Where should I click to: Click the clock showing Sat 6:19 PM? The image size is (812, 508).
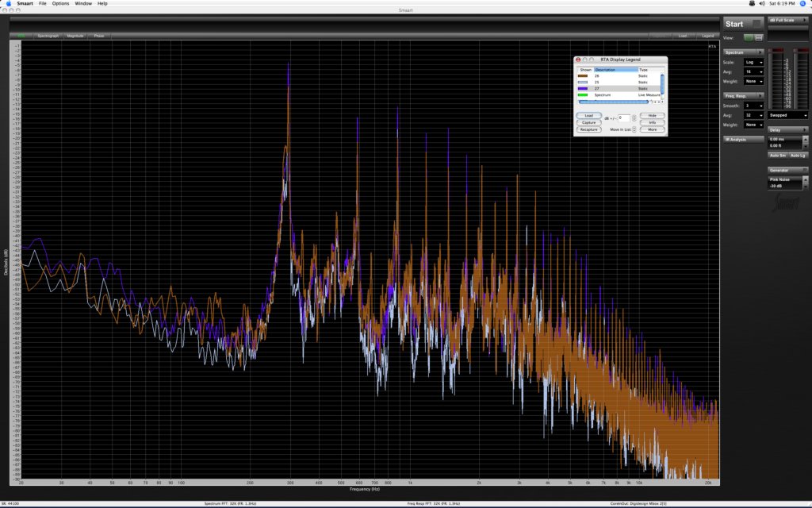click(x=782, y=3)
